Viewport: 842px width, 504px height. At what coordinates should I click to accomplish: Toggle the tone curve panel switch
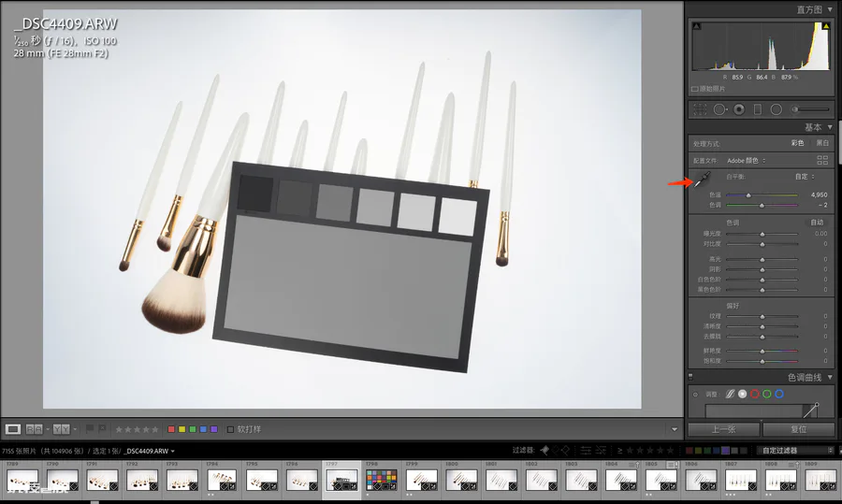click(691, 377)
